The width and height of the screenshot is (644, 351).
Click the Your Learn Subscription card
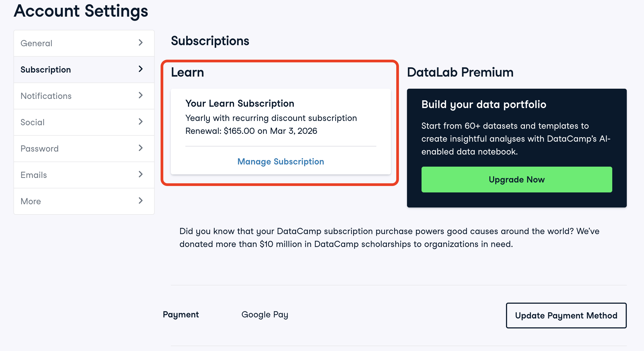point(281,121)
